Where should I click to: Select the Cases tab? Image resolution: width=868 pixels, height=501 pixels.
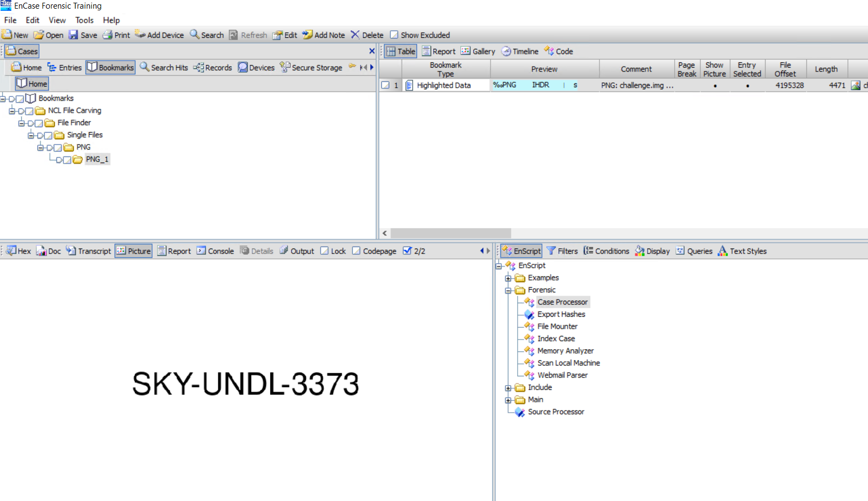[x=22, y=51]
